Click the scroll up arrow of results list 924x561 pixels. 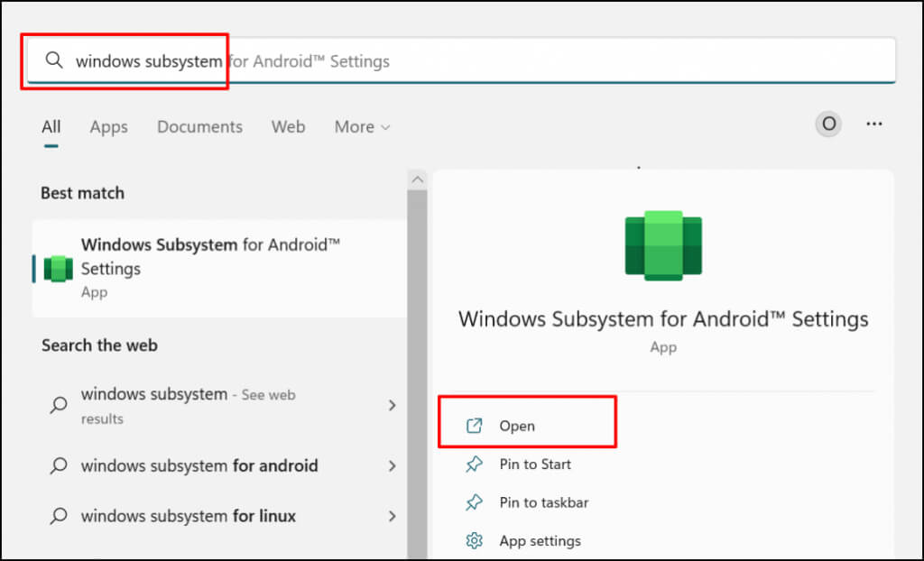click(x=417, y=179)
